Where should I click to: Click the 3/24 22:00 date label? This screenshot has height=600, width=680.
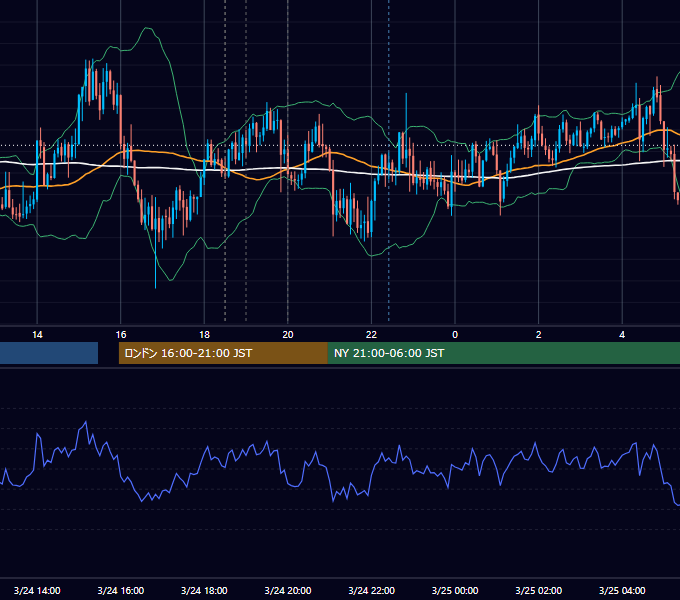[372, 590]
